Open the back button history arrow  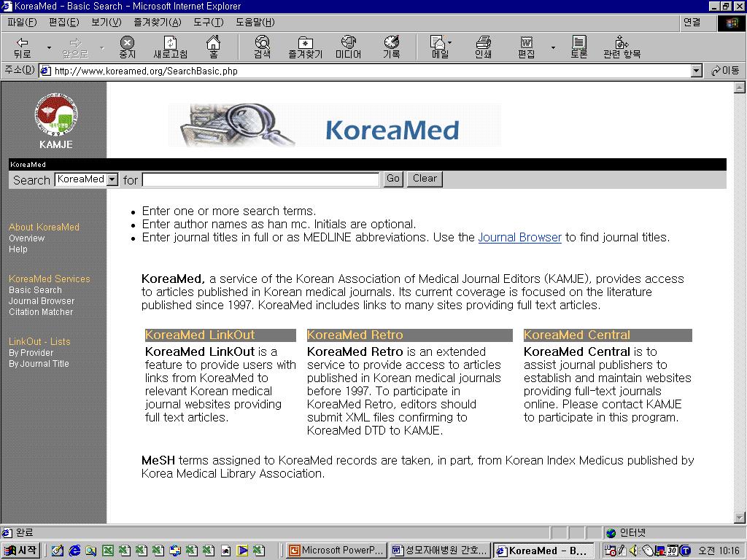point(49,47)
